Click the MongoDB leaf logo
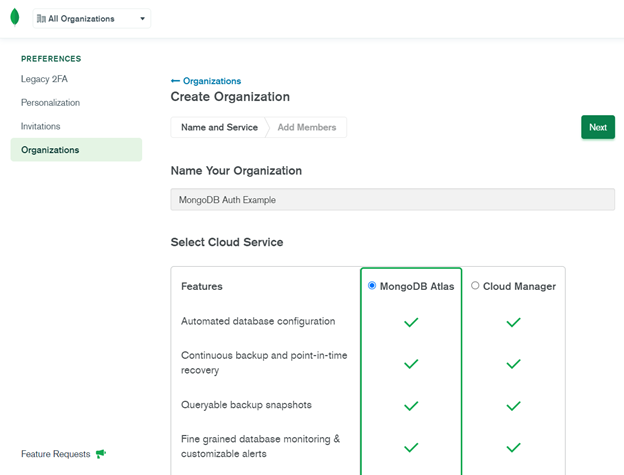Viewport: 624px width, 475px height. point(14,18)
